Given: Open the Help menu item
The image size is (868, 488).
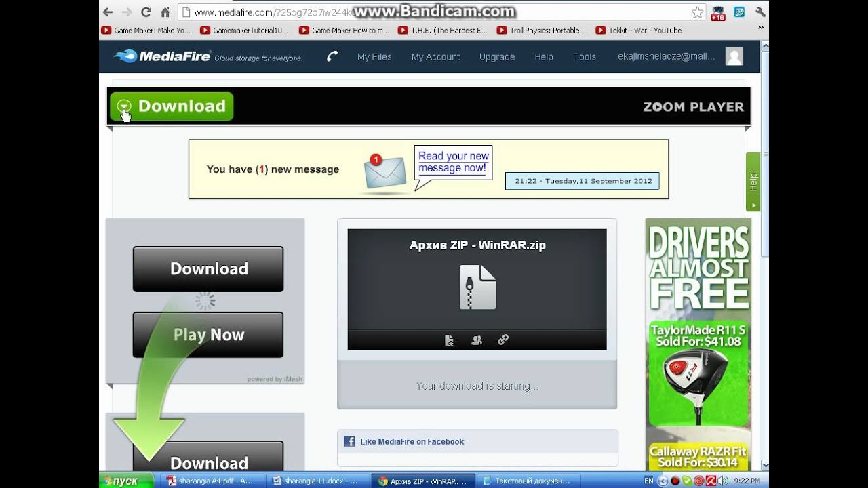Looking at the screenshot, I should click(544, 57).
